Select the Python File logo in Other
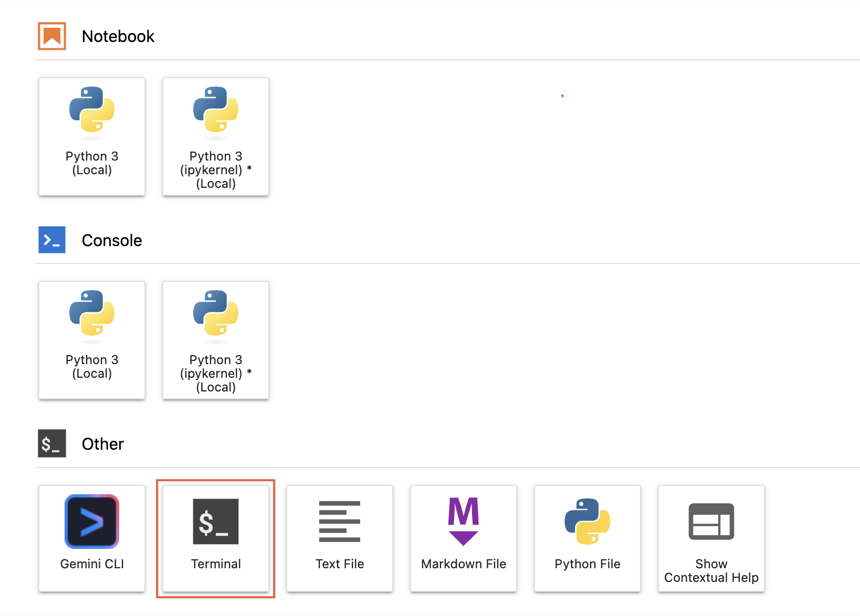Image resolution: width=860 pixels, height=616 pixels. tap(588, 522)
